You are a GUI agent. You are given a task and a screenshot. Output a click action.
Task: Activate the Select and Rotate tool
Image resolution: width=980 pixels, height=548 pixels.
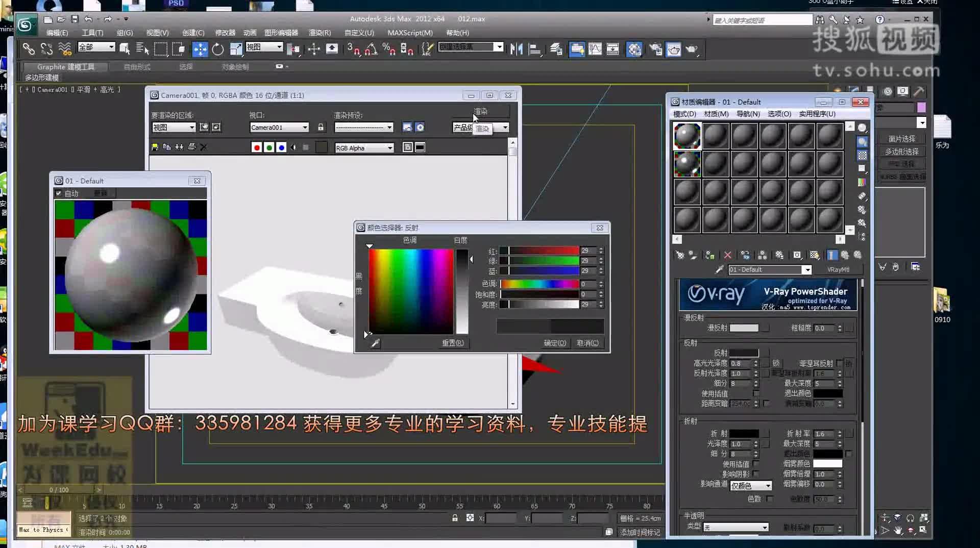pos(218,49)
